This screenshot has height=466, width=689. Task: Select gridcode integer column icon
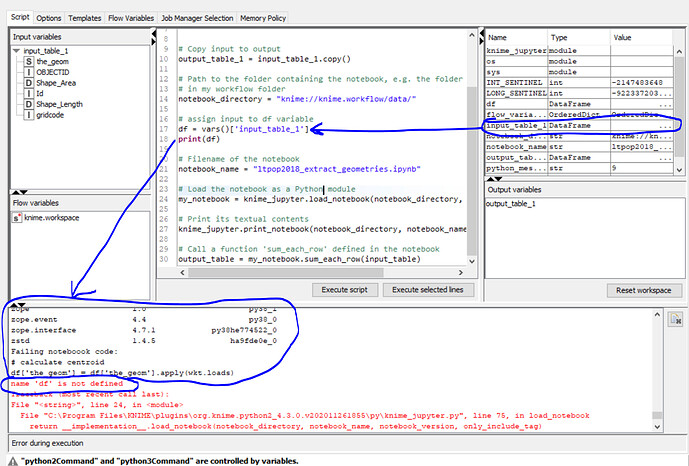[x=29, y=115]
